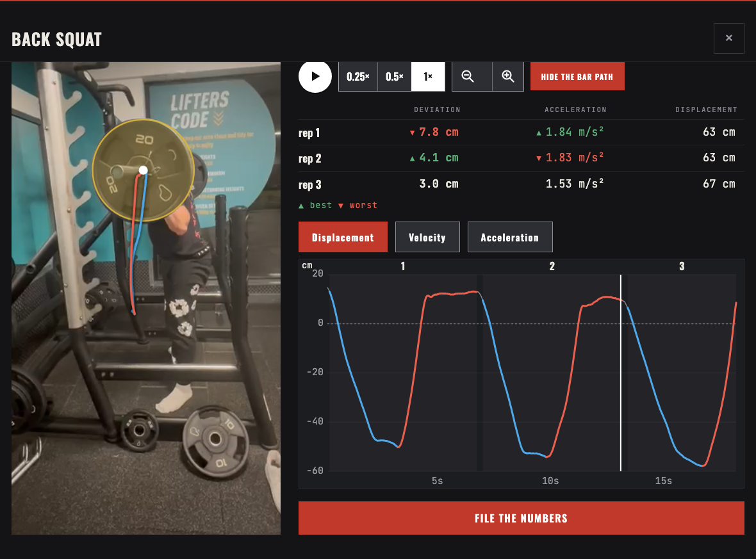
Task: Click the white bar tracking dot in video
Action: (x=144, y=170)
